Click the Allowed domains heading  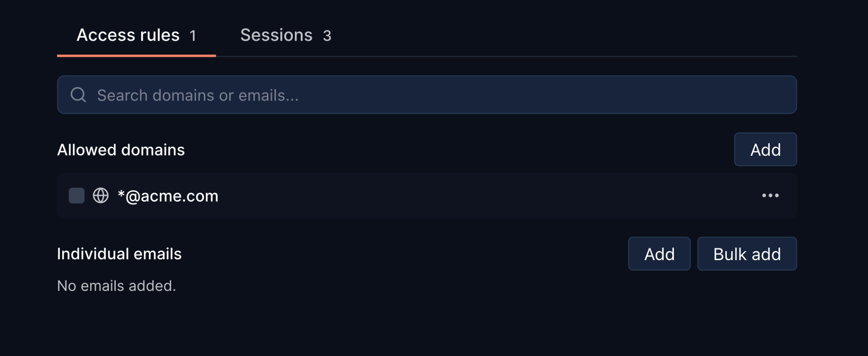click(x=121, y=149)
